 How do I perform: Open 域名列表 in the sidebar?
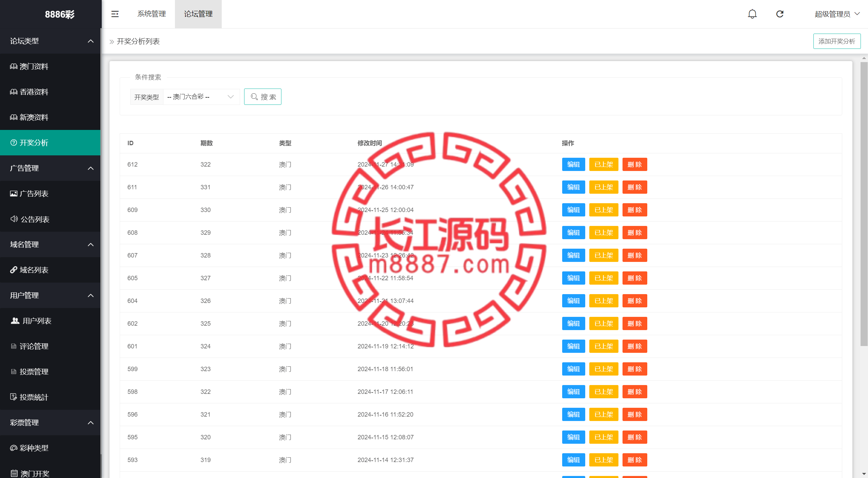click(x=50, y=270)
